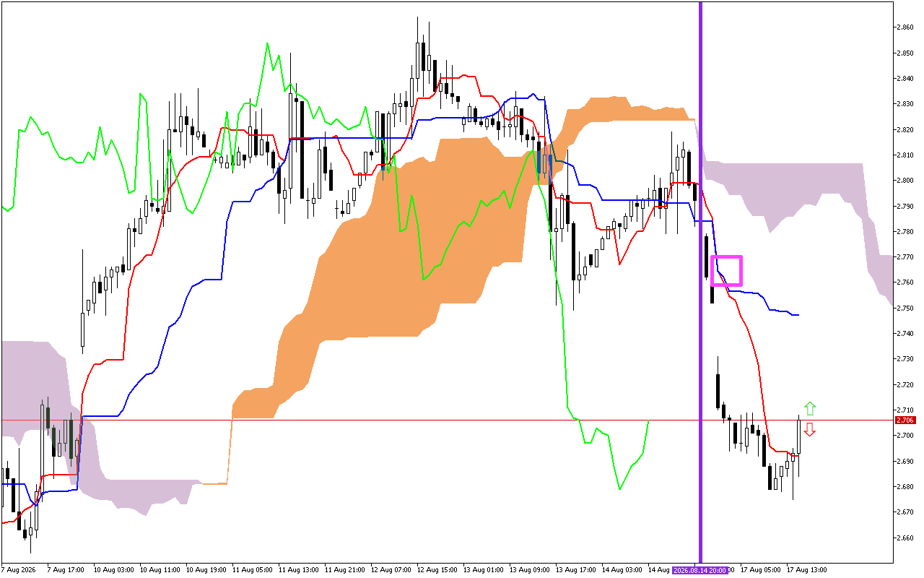Click the 2.800 price axis label
Image resolution: width=924 pixels, height=578 pixels.
[x=905, y=181]
